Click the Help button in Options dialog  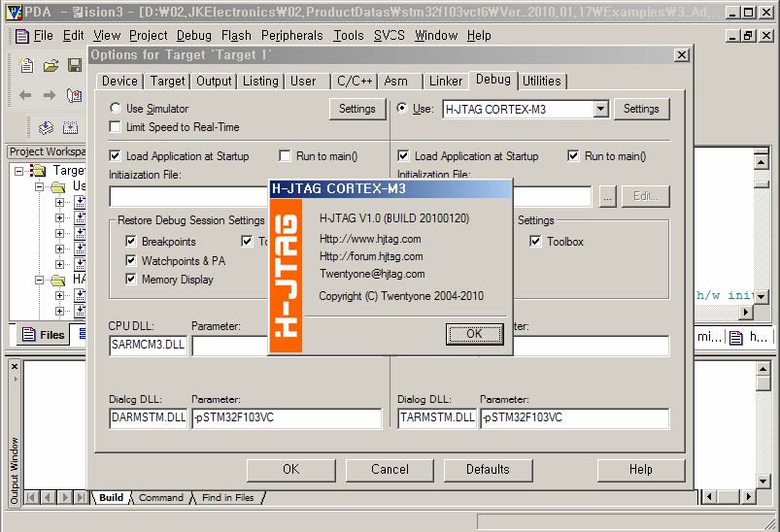(x=641, y=470)
